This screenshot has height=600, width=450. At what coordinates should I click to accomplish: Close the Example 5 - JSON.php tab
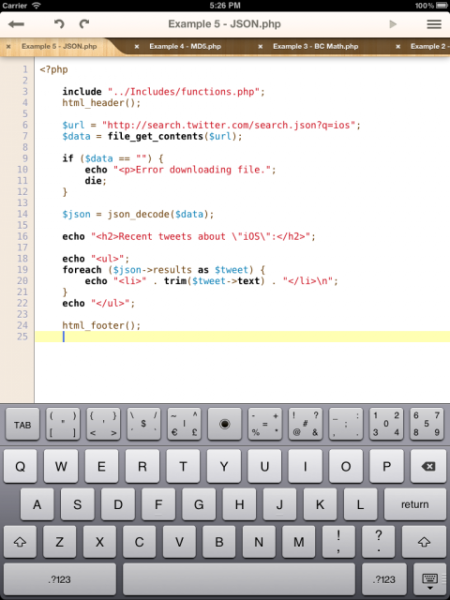(8, 46)
